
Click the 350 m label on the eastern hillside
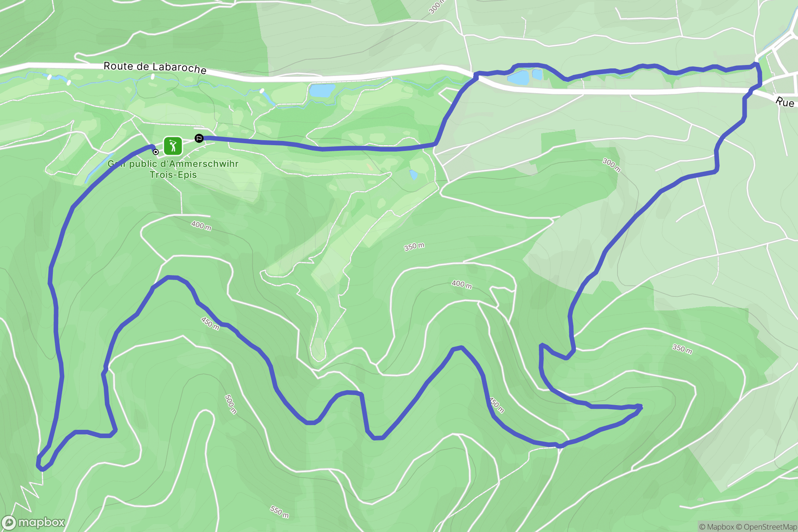click(x=682, y=349)
